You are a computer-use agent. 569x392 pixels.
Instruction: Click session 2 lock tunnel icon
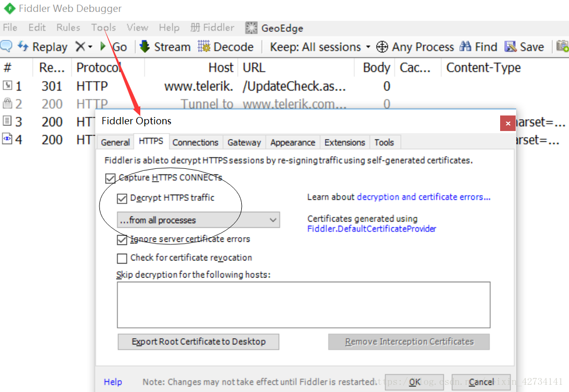click(7, 104)
